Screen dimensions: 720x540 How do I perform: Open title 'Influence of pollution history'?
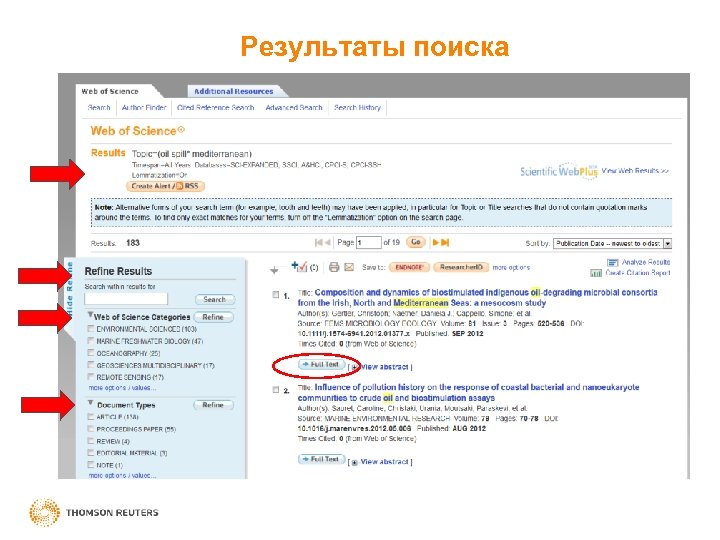[468, 393]
